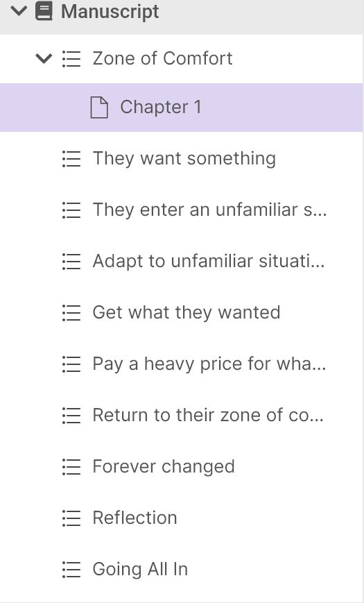The image size is (364, 603).
Task: Open They want something folder
Action: point(182,158)
